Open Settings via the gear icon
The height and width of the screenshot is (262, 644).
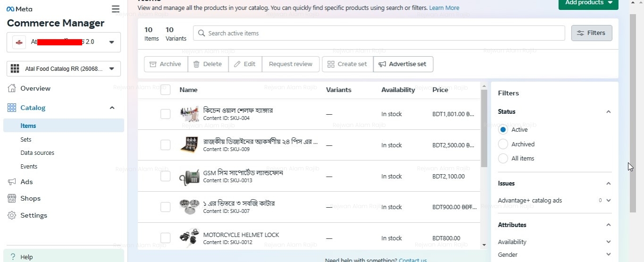12,215
